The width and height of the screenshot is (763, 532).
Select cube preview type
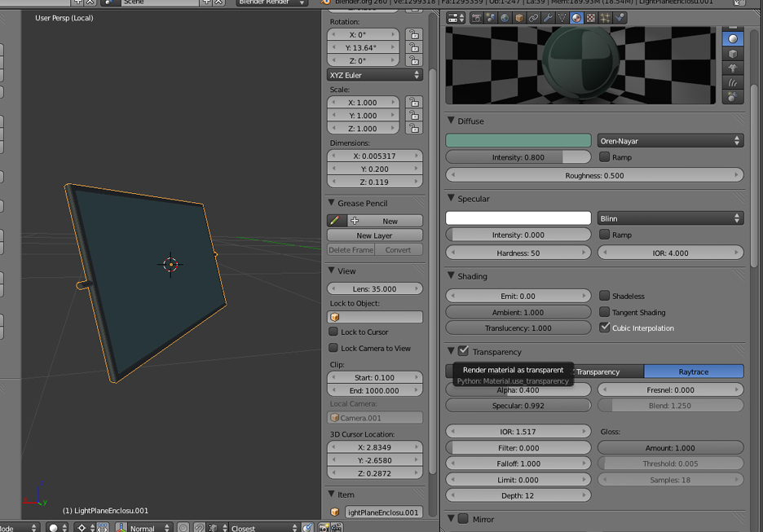point(732,54)
